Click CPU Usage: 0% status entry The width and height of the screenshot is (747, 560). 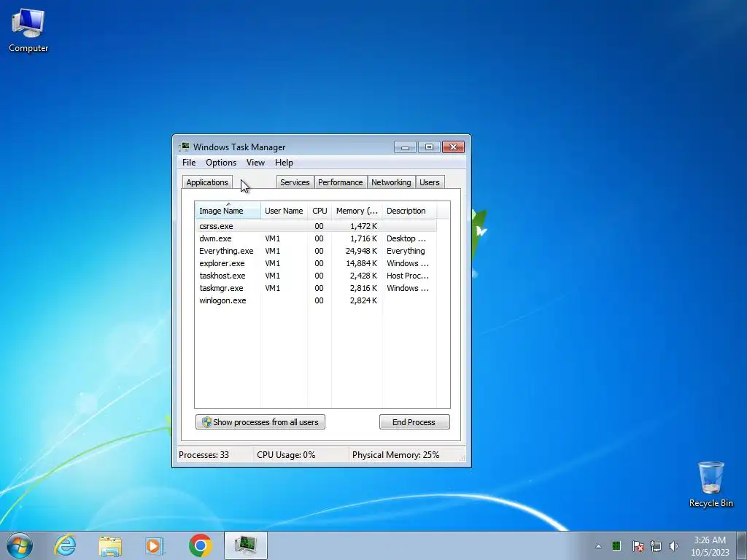286,455
